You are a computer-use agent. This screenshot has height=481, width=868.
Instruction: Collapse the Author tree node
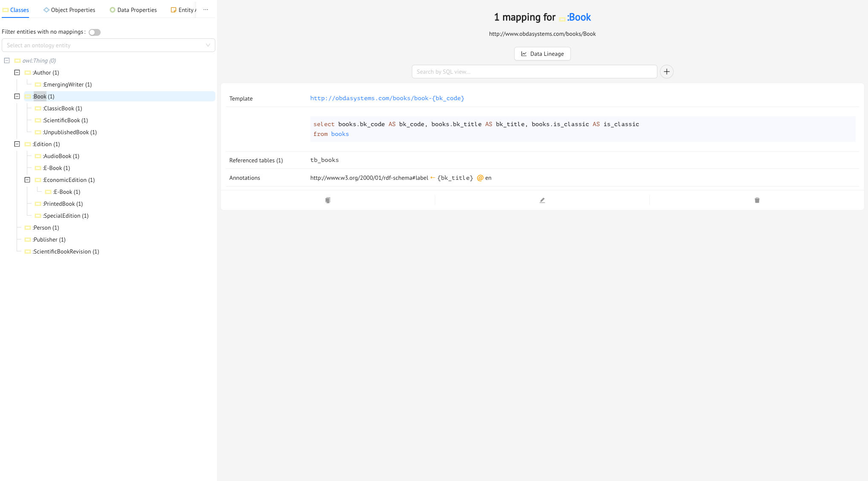pos(17,73)
